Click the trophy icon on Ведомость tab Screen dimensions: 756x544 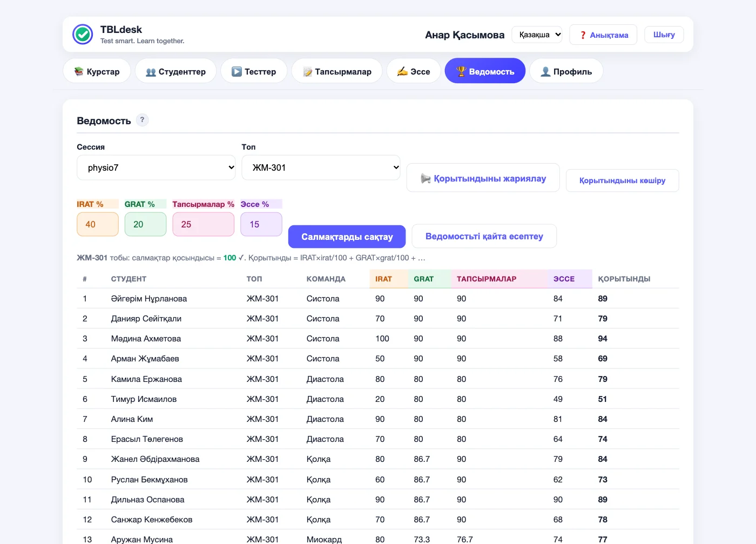(461, 71)
